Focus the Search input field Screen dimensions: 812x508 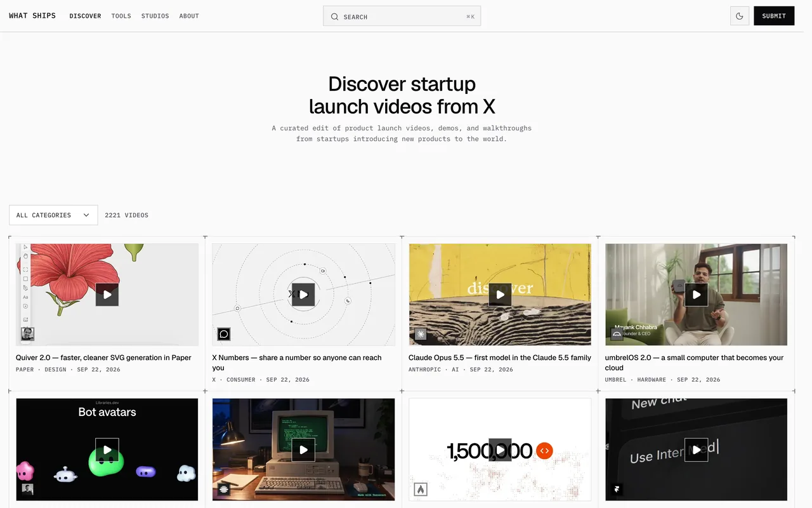(x=402, y=16)
